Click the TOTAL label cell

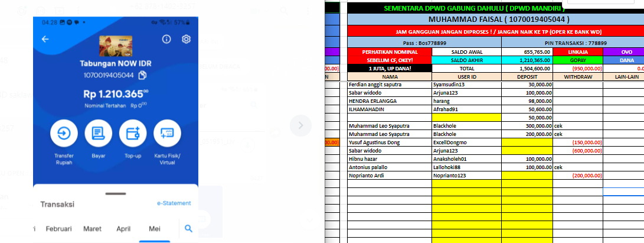466,69
